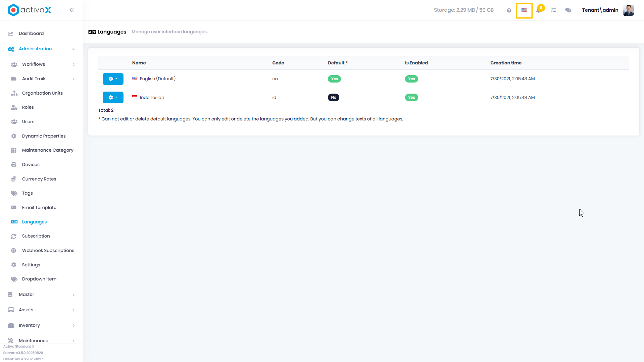The width and height of the screenshot is (644, 362).
Task: Click the English (Default) language name
Action: coord(158,79)
